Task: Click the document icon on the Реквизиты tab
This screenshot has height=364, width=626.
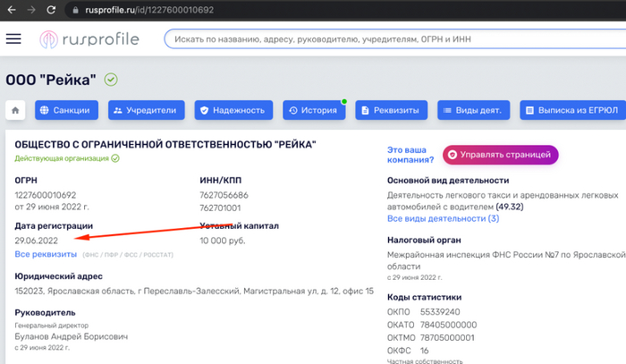Action: point(365,110)
